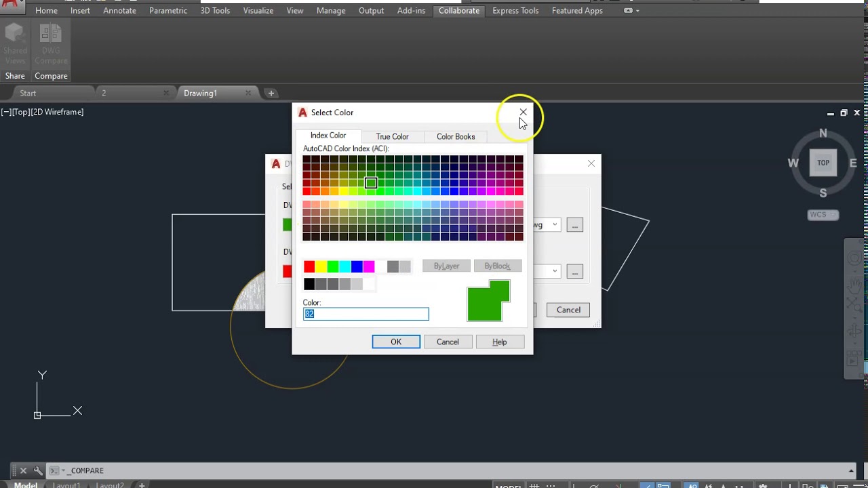Toggle MODEL space in status bar

(509, 485)
